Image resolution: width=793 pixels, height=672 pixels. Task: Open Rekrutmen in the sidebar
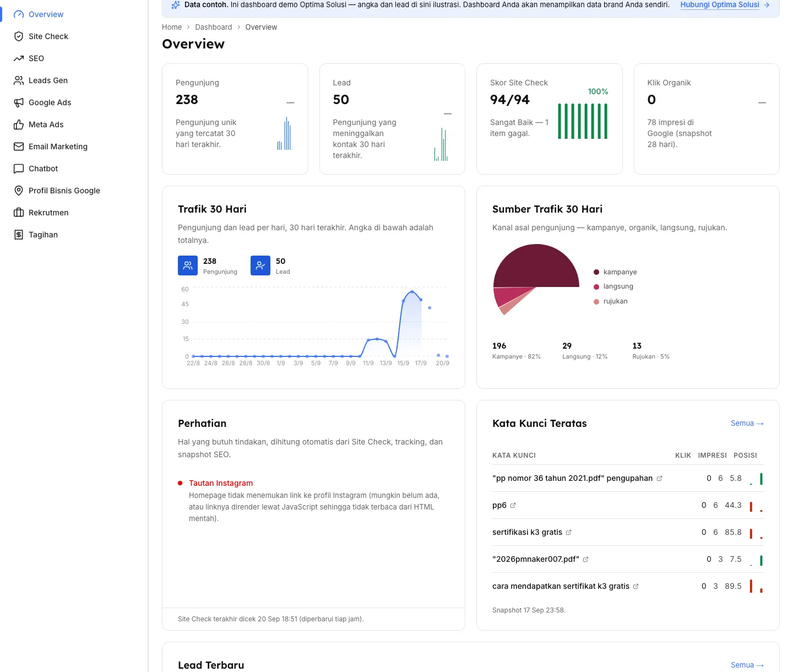74,213
